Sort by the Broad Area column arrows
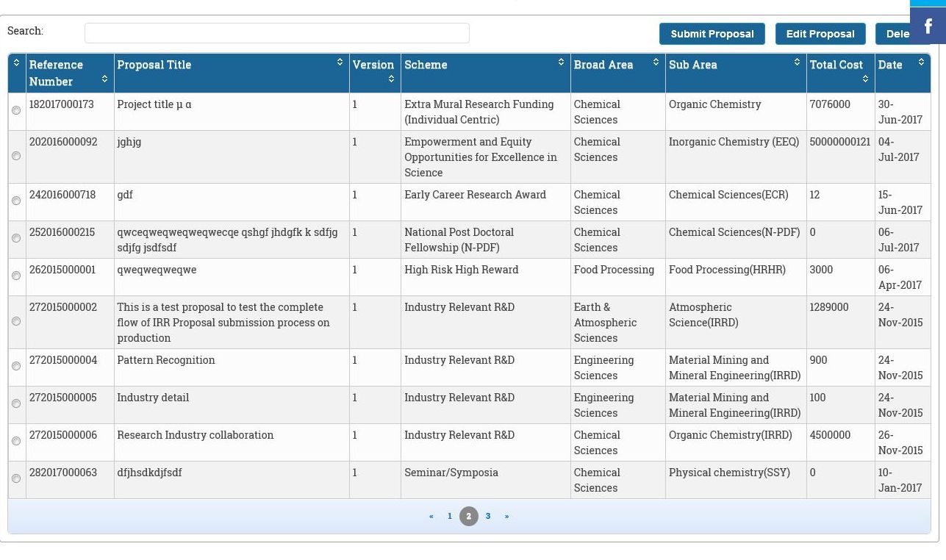The width and height of the screenshot is (946, 560). click(x=656, y=62)
